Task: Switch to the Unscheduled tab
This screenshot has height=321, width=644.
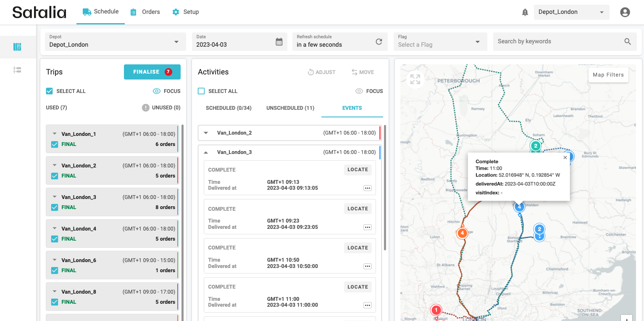Action: [290, 108]
